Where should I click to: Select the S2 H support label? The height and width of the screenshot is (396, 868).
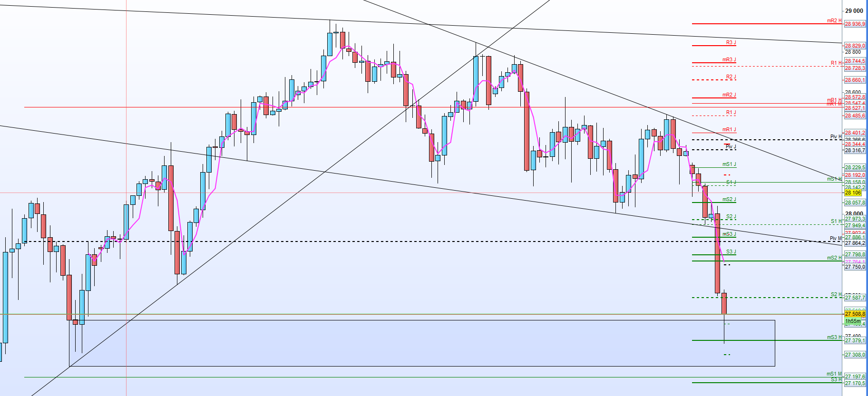point(836,295)
